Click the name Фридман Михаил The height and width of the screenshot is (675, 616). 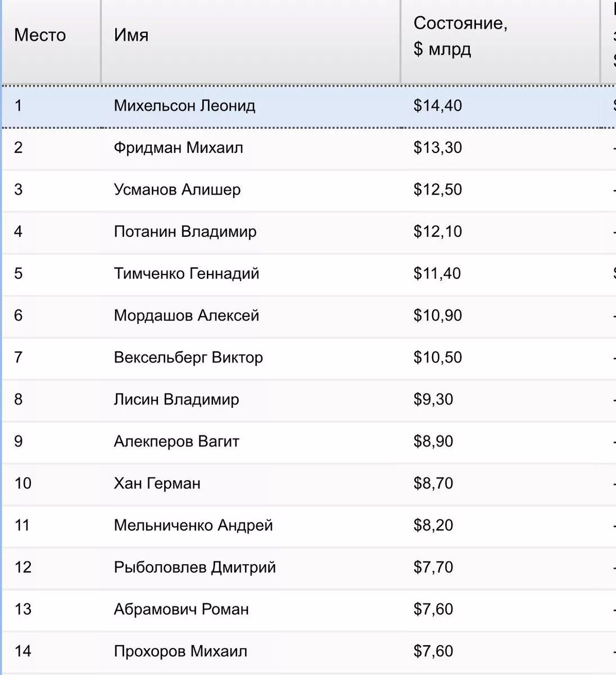coord(179,148)
